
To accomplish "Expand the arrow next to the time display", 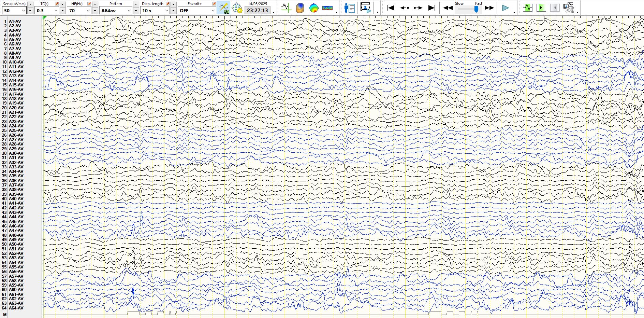I will [274, 12].
